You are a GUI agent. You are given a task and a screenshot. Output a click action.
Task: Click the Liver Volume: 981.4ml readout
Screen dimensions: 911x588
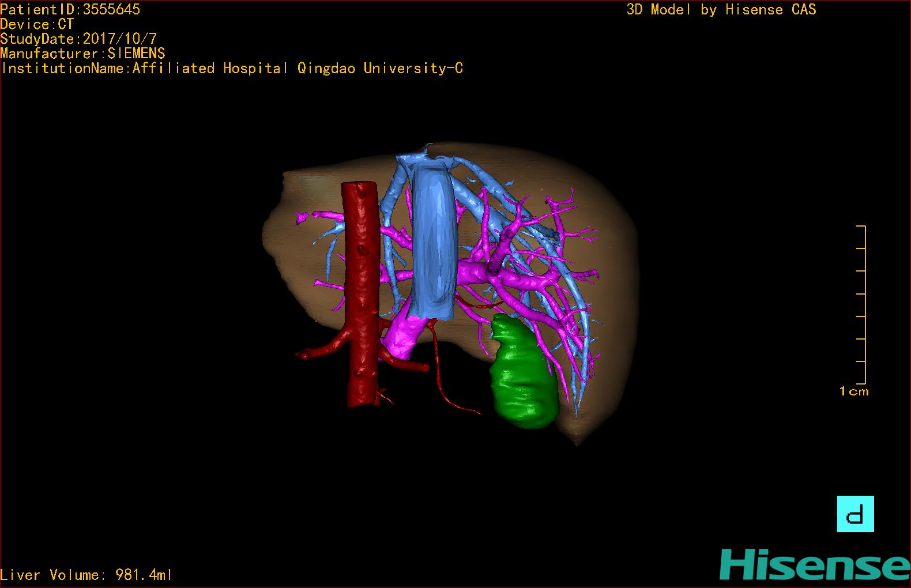pyautogui.click(x=86, y=575)
